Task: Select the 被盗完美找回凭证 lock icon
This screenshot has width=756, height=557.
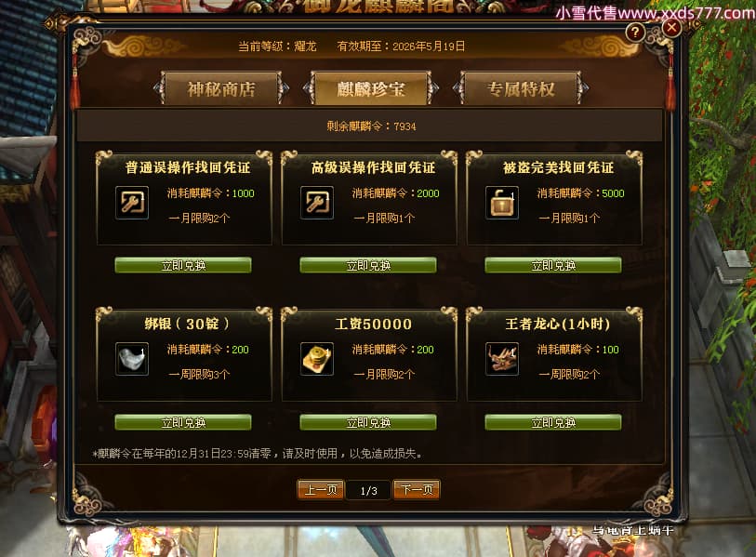Action: [x=502, y=203]
